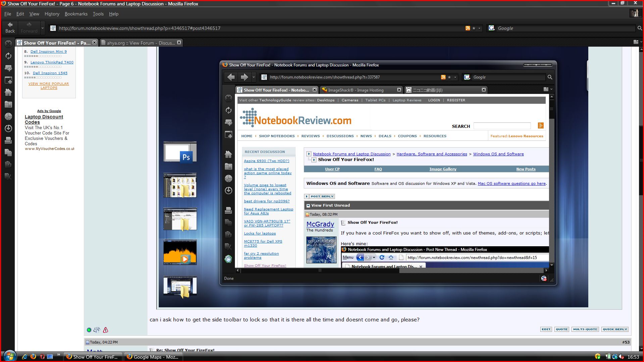
Task: Close the 'Show Off Your FireFox!' tab
Action: tap(94, 43)
